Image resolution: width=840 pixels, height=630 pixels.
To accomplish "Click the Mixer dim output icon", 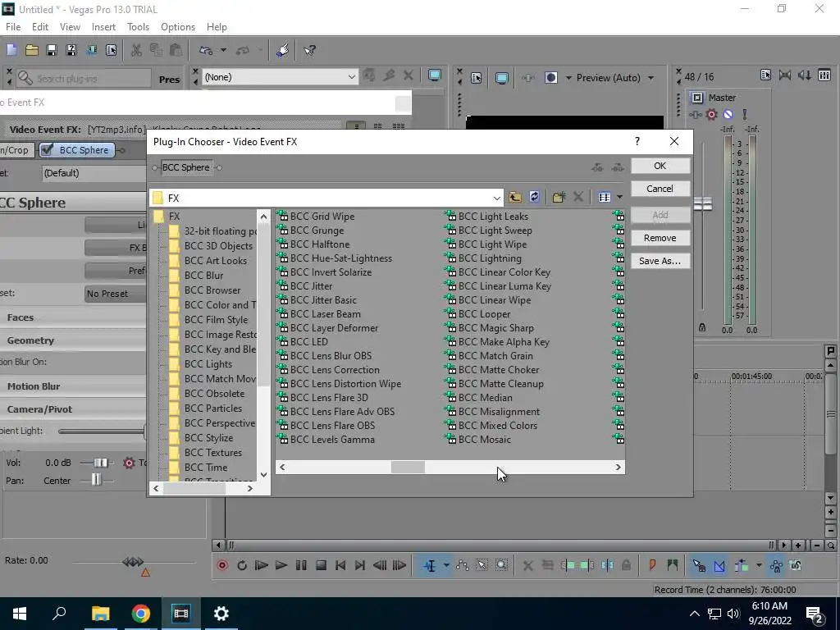I will tap(805, 75).
